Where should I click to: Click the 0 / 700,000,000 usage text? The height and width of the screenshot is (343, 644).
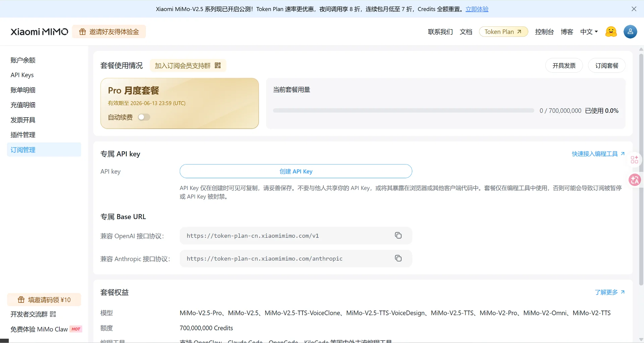[x=560, y=111]
